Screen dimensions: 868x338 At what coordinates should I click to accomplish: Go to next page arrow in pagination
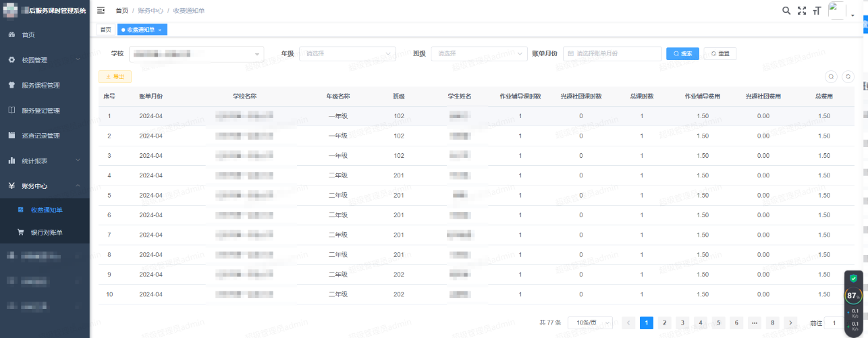(x=790, y=322)
